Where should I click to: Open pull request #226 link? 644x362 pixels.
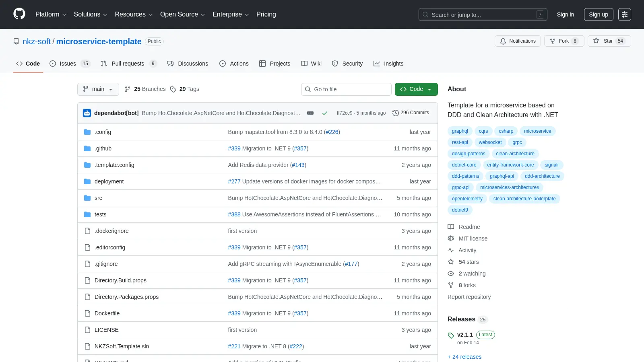tap(332, 132)
